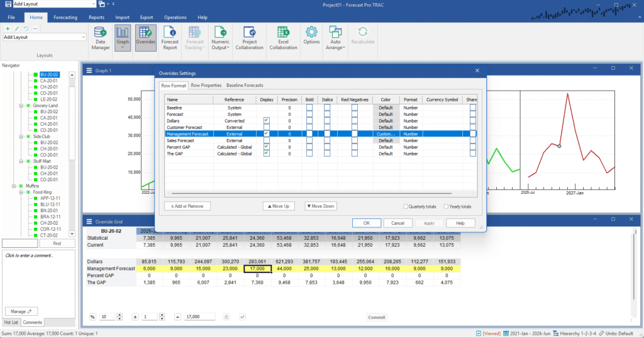
Task: Uncheck Display for the Dollars row
Action: 267,121
